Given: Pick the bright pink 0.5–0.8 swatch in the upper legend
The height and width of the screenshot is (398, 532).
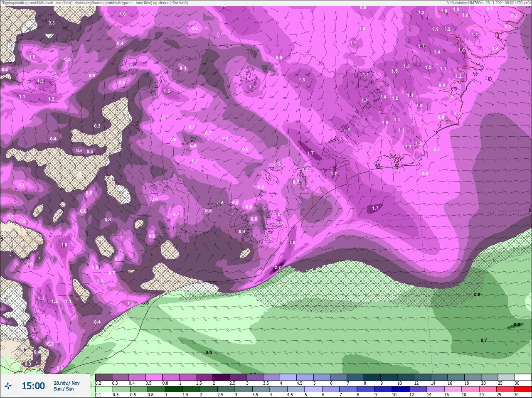Looking at the screenshot, I should (154, 377).
